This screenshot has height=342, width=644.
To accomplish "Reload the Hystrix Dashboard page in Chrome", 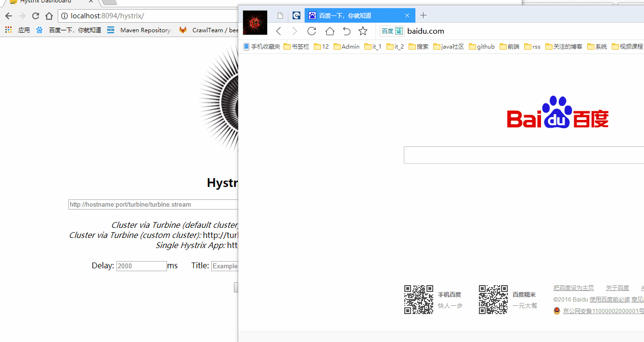I will click(35, 16).
